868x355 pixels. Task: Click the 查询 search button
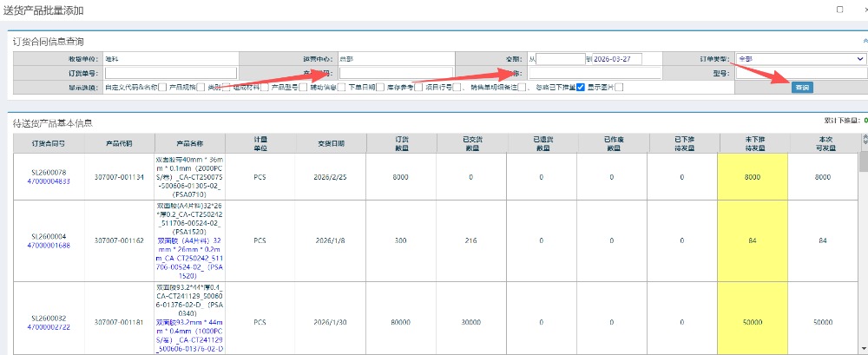(801, 87)
